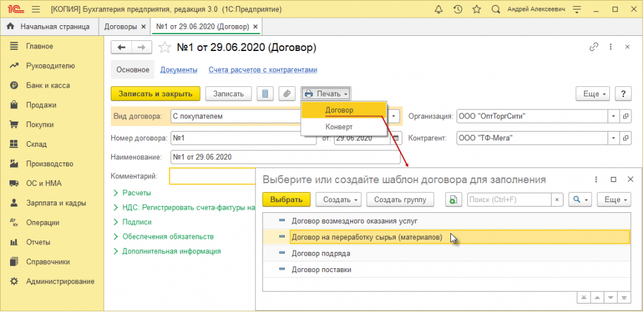Screen dimensions: 644x313
Task: Choose Договор from Печать menu
Action: tap(344, 110)
